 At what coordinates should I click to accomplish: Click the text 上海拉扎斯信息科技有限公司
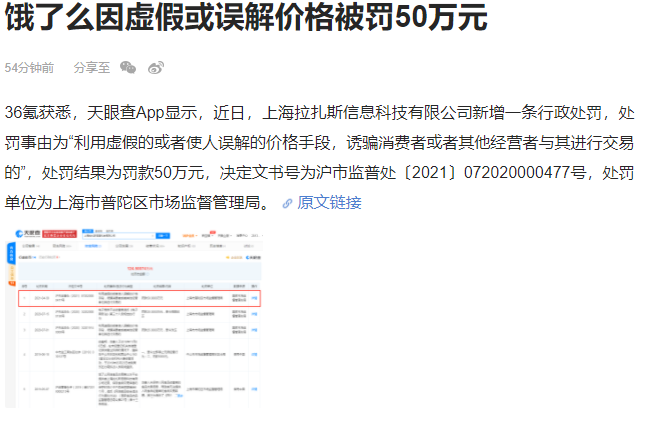pyautogui.click(x=367, y=113)
